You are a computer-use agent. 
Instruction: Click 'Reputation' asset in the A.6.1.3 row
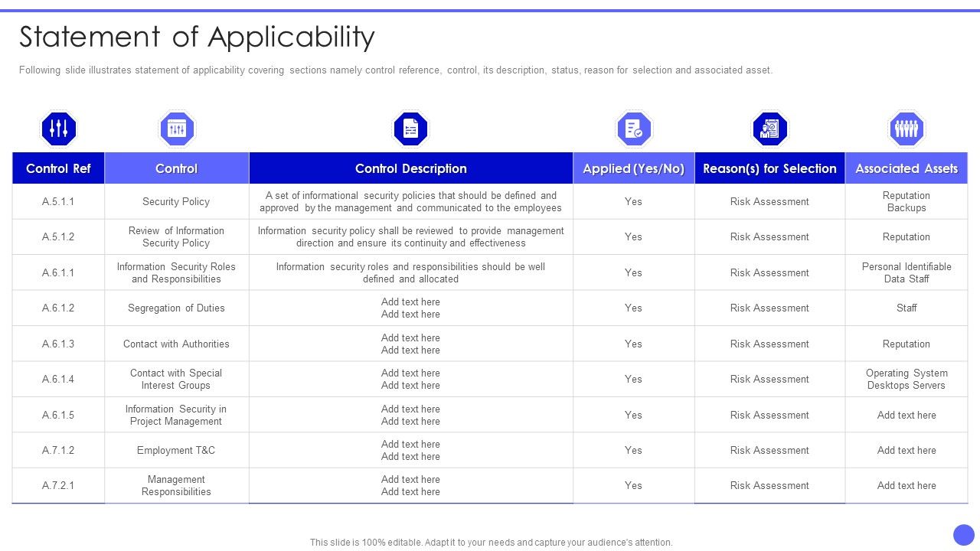coord(906,344)
